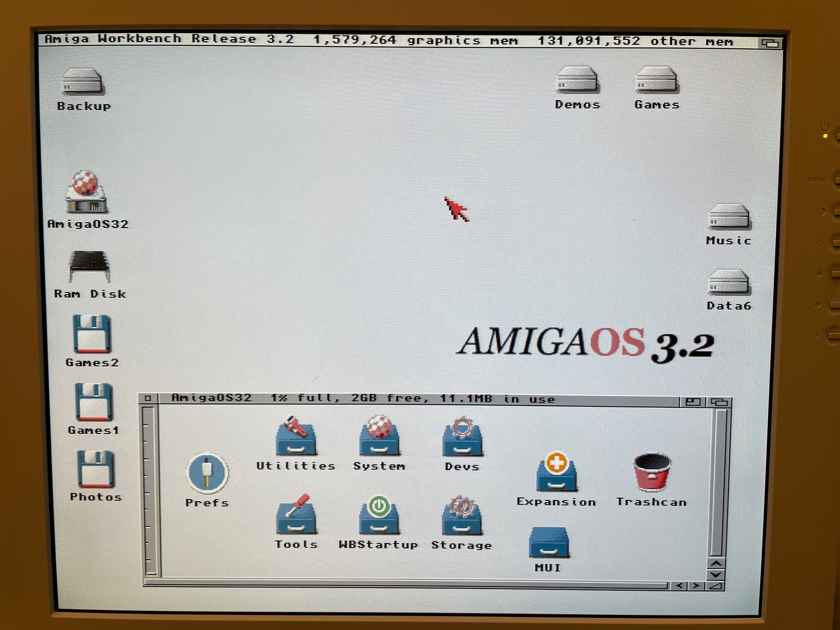Screen dimensions: 840x630
Task: Select the Ram Disk icon
Action: (89, 267)
